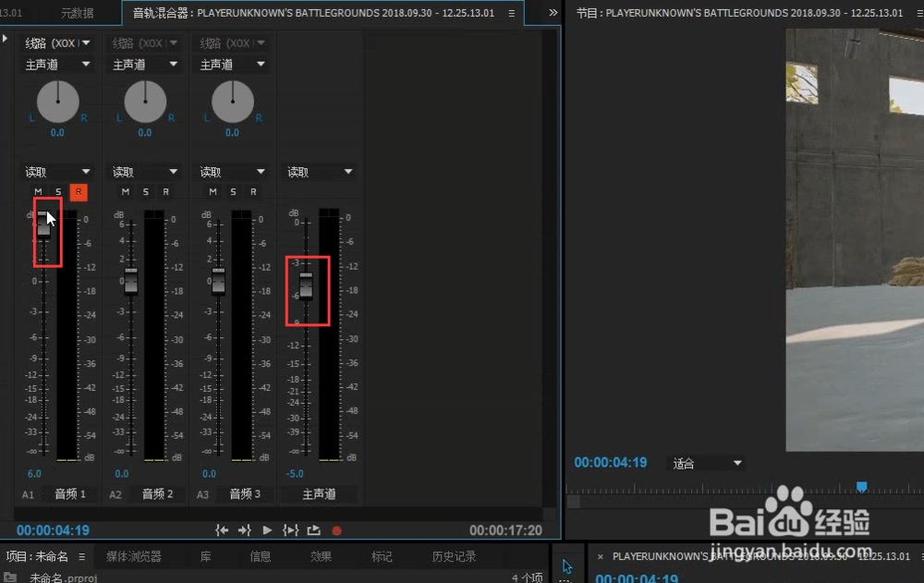Solo Audio 1 track
Viewport: 924px width, 583px height.
pyautogui.click(x=58, y=191)
